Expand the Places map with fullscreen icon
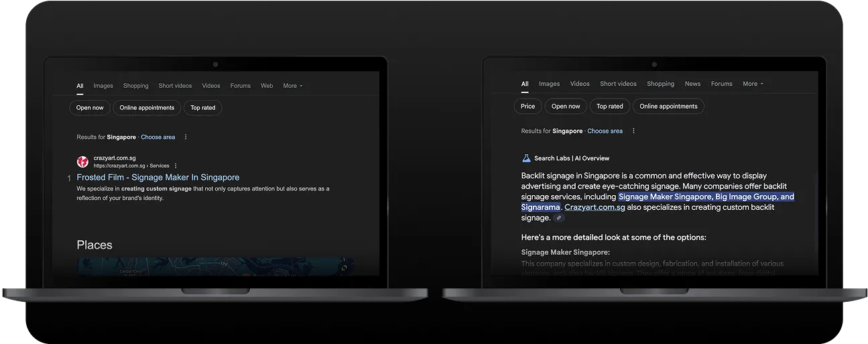The height and width of the screenshot is (344, 868). [344, 267]
